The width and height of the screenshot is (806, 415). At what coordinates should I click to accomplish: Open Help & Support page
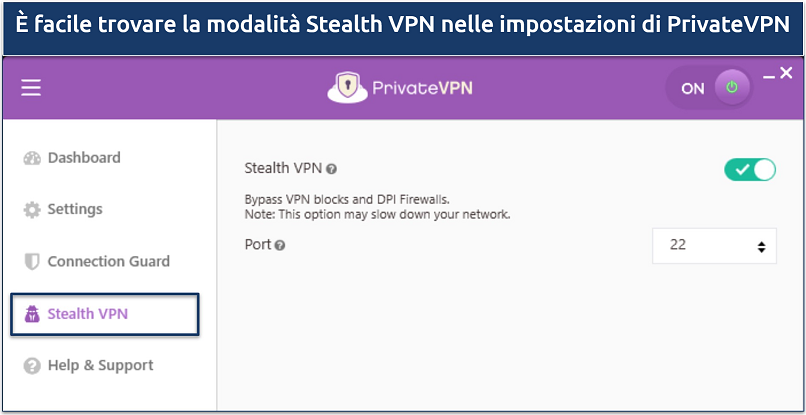pos(100,366)
